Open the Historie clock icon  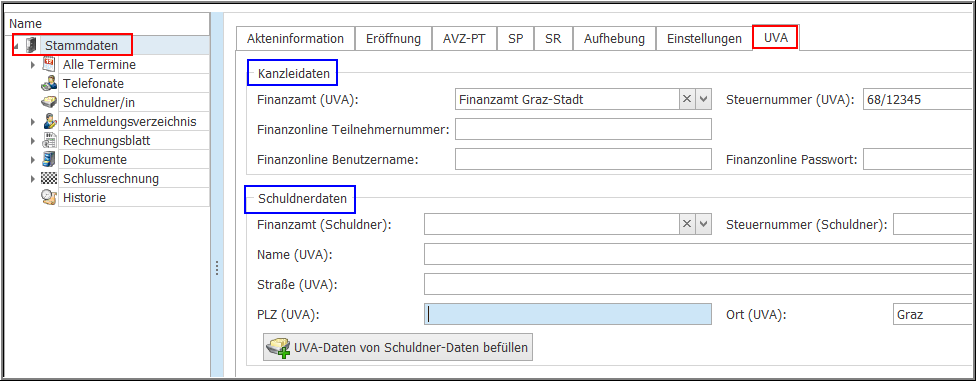coord(49,197)
